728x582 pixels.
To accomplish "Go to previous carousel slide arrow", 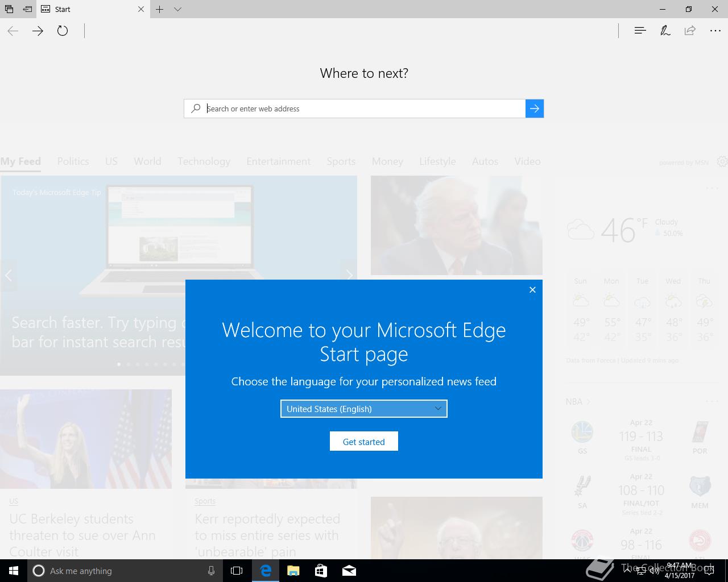I will pyautogui.click(x=8, y=276).
